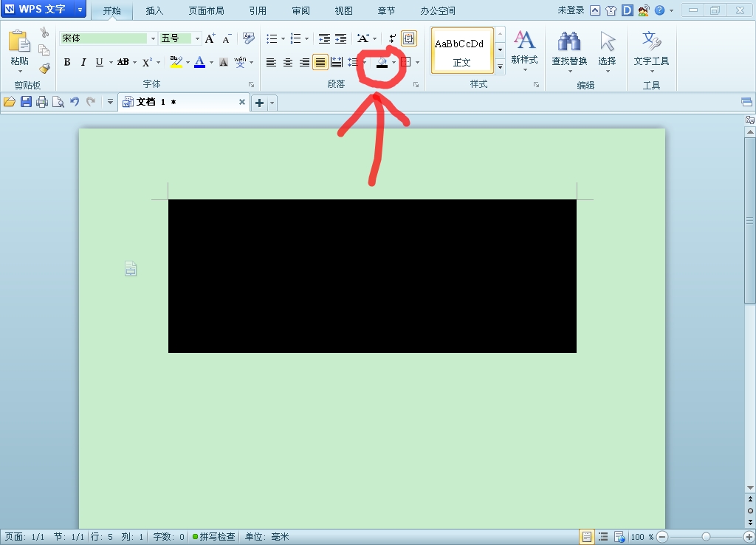
Task: Select the Format Painter brush icon
Action: [45, 69]
